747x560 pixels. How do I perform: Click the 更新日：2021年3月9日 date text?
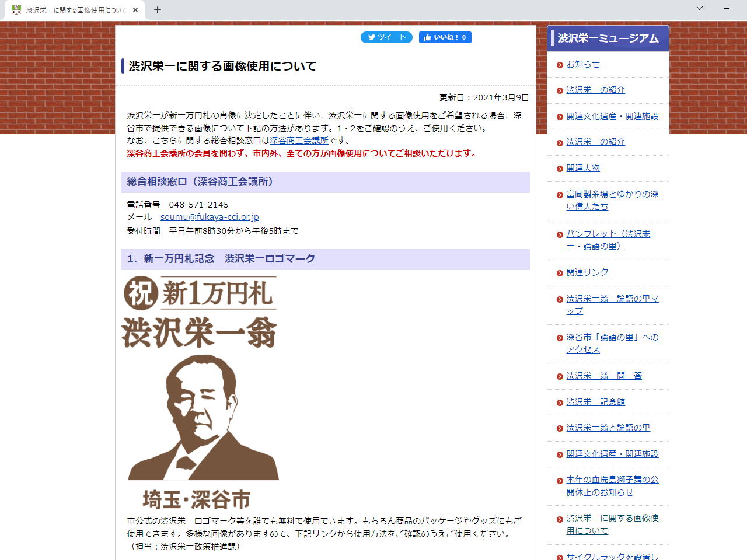coord(484,97)
